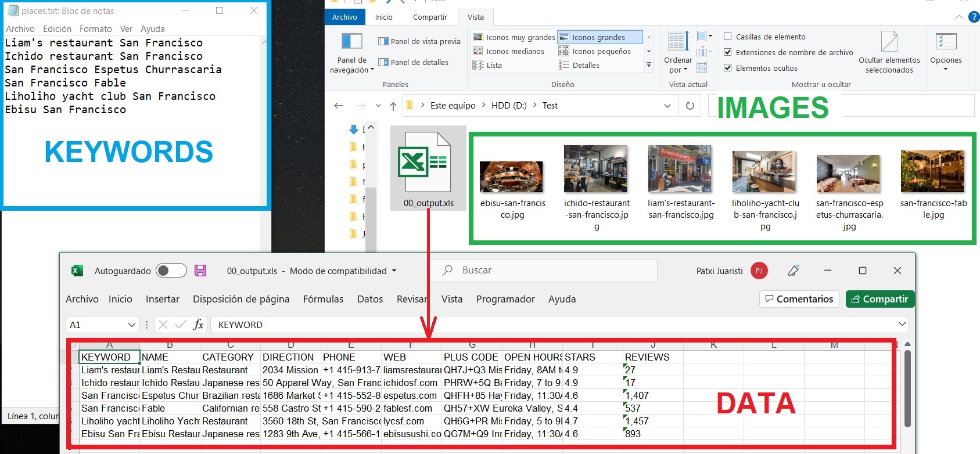Viewport: 980px width, 454px height.
Task: Uncheck Extensiones de nombre de archivo
Action: (727, 52)
